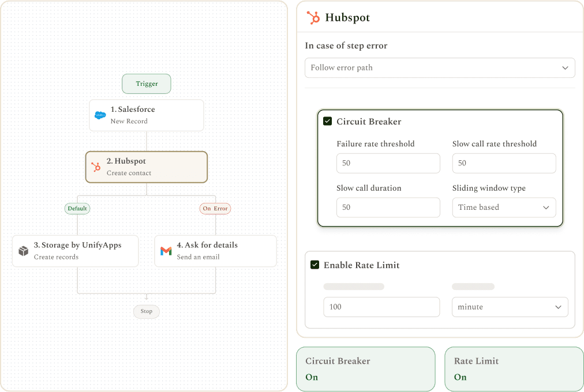The image size is (584, 392).
Task: Open the Follow error path dropdown
Action: click(x=440, y=67)
